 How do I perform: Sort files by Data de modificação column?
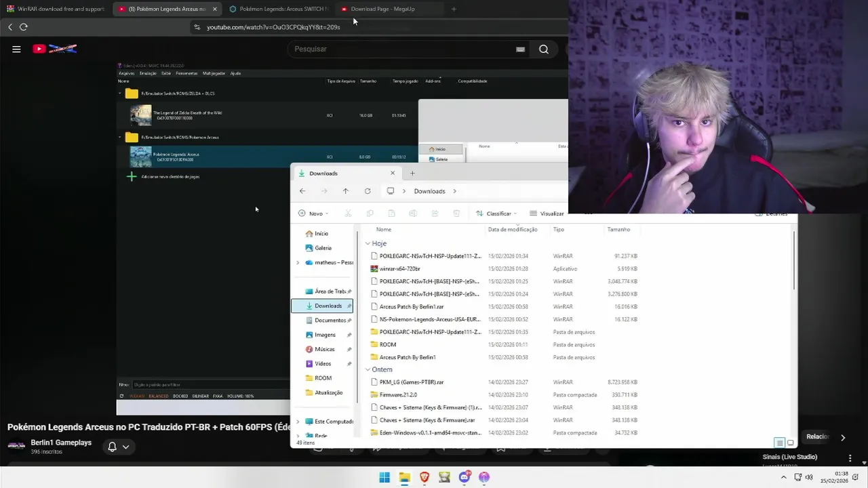point(513,230)
